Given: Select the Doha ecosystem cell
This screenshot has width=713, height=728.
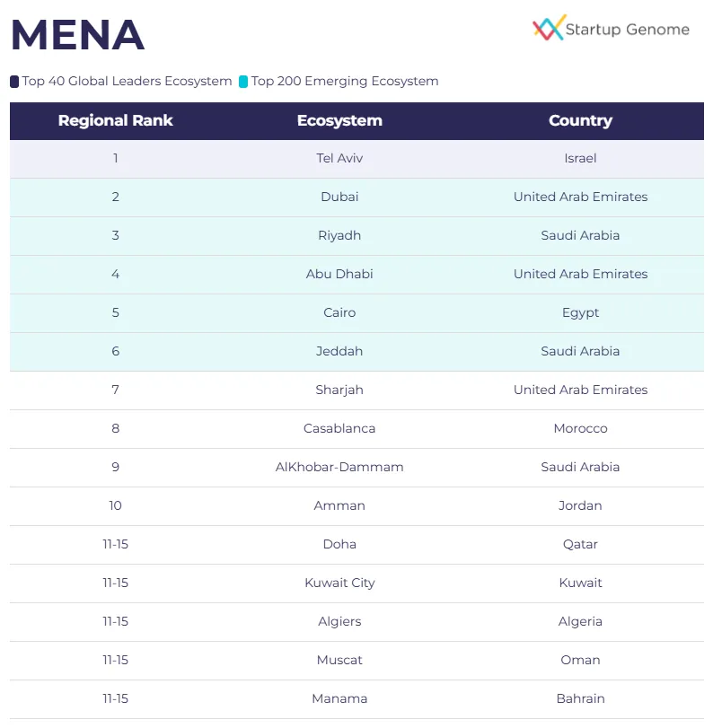Looking at the screenshot, I should [x=339, y=544].
